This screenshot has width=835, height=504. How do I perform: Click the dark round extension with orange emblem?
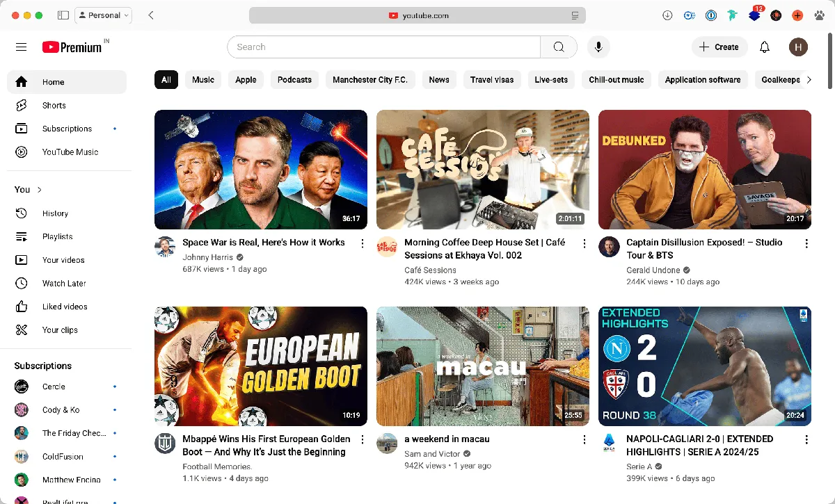[776, 15]
